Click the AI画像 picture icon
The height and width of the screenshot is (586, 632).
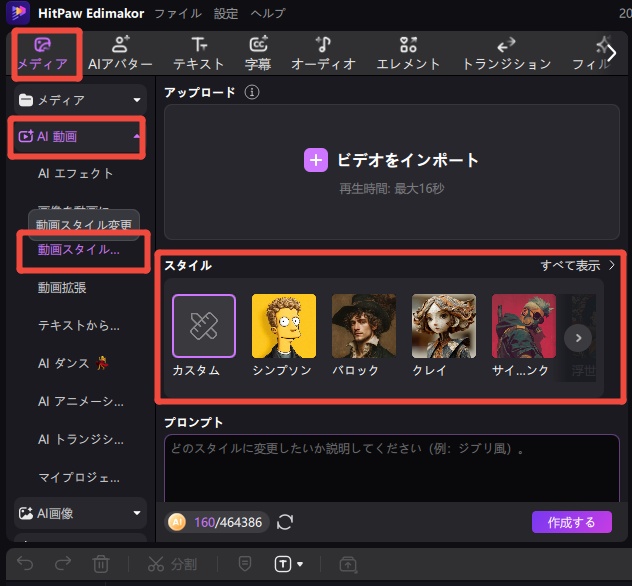(26, 513)
